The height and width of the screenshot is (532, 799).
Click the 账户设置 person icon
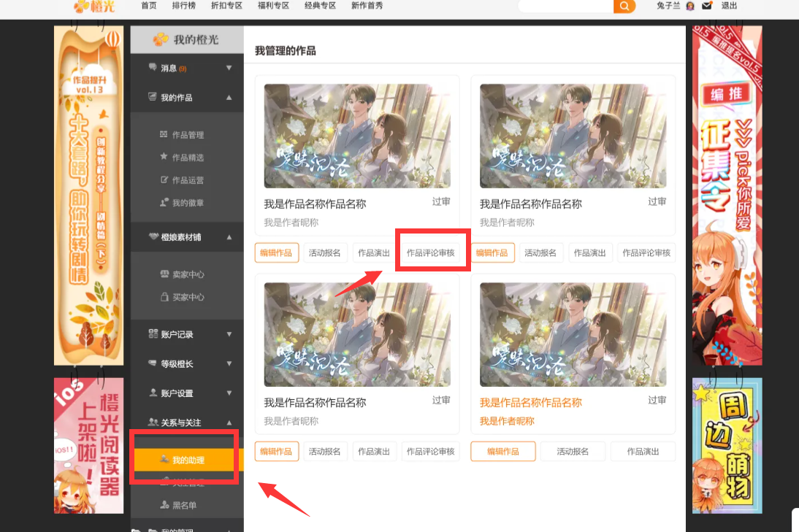[x=153, y=393]
